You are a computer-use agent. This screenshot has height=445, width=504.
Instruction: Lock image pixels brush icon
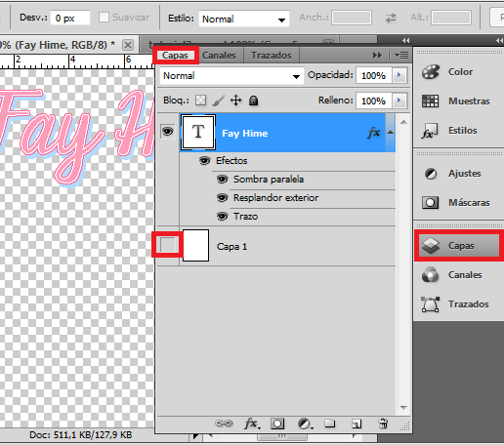click(219, 101)
